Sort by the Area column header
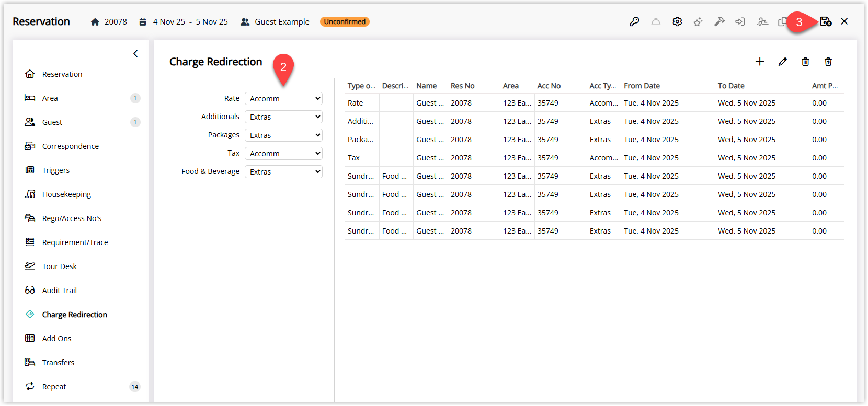 coord(511,86)
